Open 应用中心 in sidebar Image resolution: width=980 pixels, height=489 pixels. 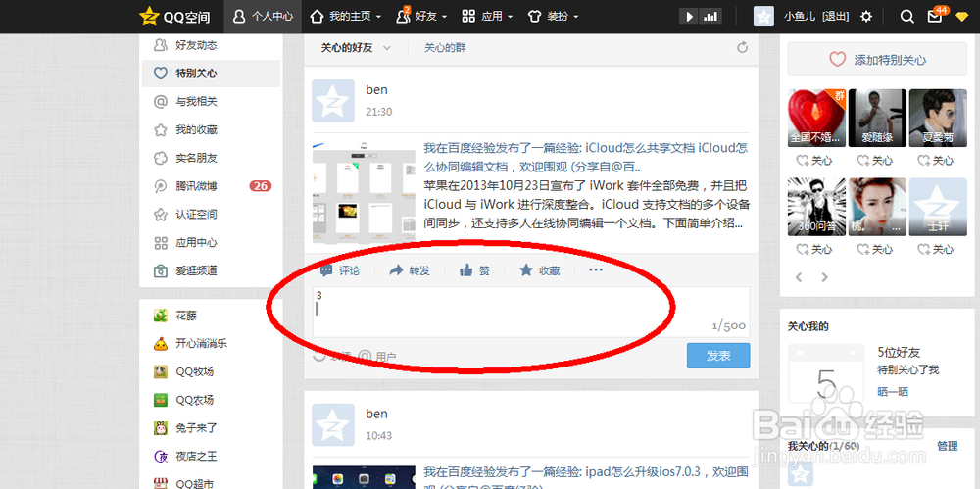210,243
